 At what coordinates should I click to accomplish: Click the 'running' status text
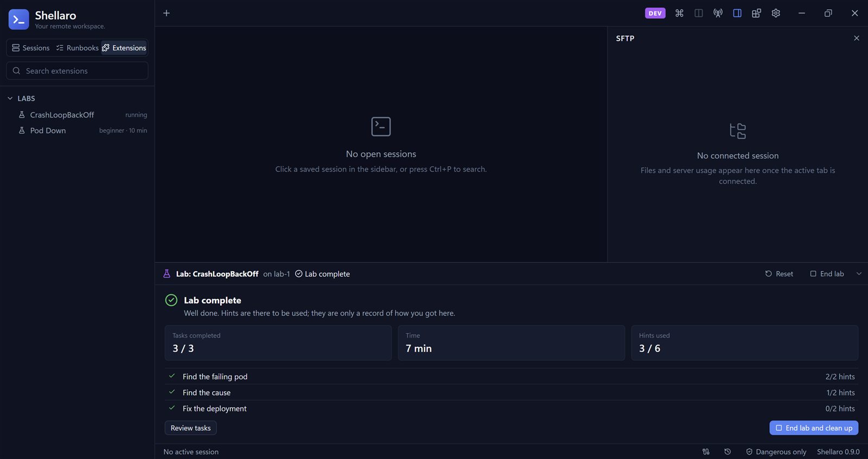coord(136,115)
